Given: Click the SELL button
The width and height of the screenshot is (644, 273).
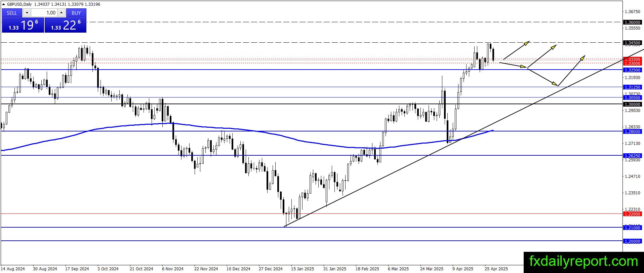Looking at the screenshot, I should tap(12, 13).
